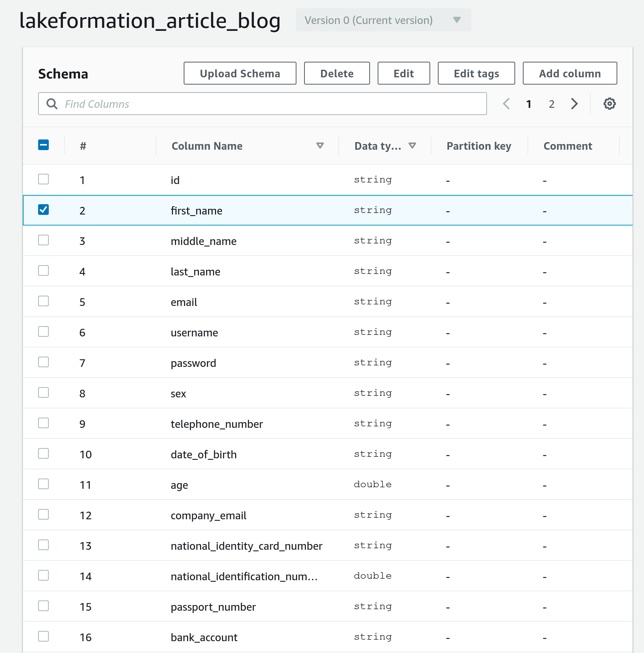Click the telephone_number name cell
Image resolution: width=644 pixels, height=653 pixels.
[216, 424]
